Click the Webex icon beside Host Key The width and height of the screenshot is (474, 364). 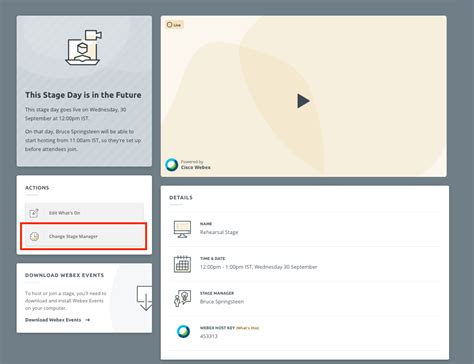point(183,332)
